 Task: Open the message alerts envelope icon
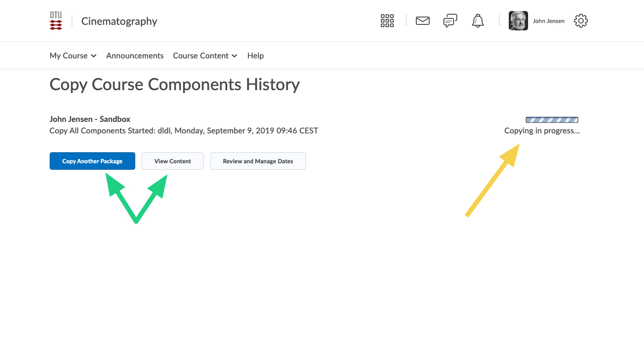pos(423,21)
